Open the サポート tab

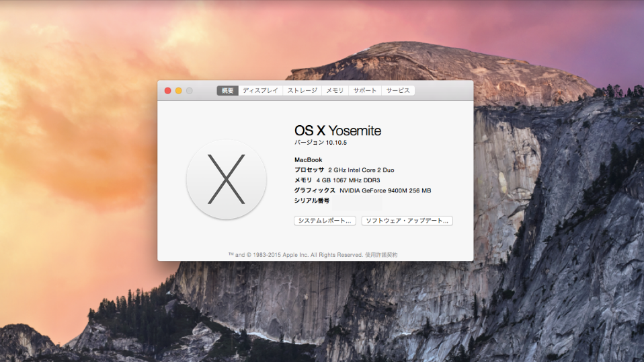coord(365,90)
